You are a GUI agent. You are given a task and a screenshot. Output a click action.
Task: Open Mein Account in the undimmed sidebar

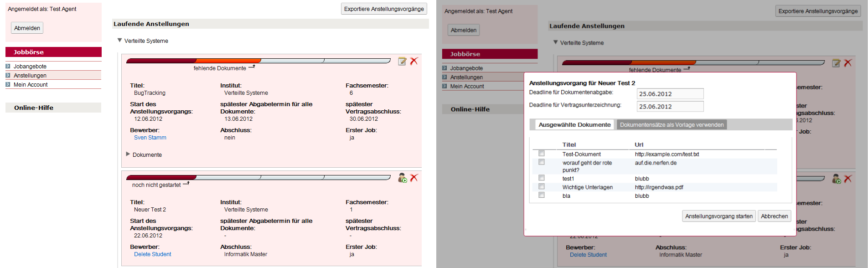click(31, 85)
